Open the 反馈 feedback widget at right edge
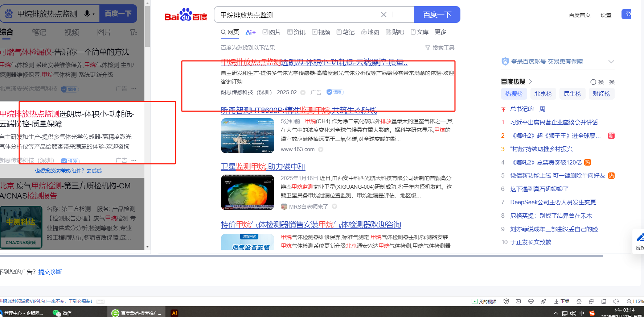644x317 pixels. coord(638,242)
